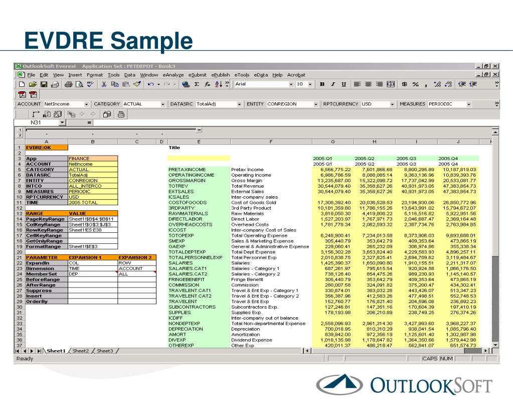
Task: Open the Format menu
Action: 95,75
